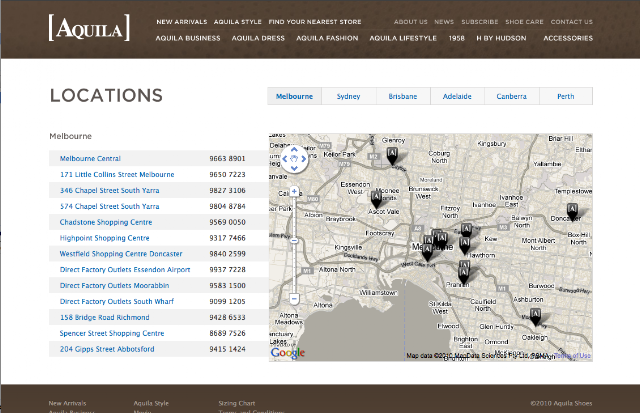
Task: Browse the Aquila Dress category
Action: tap(258, 38)
